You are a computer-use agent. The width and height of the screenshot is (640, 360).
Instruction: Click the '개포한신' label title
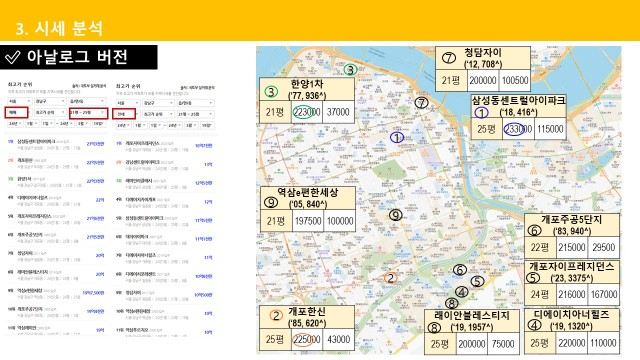307,311
